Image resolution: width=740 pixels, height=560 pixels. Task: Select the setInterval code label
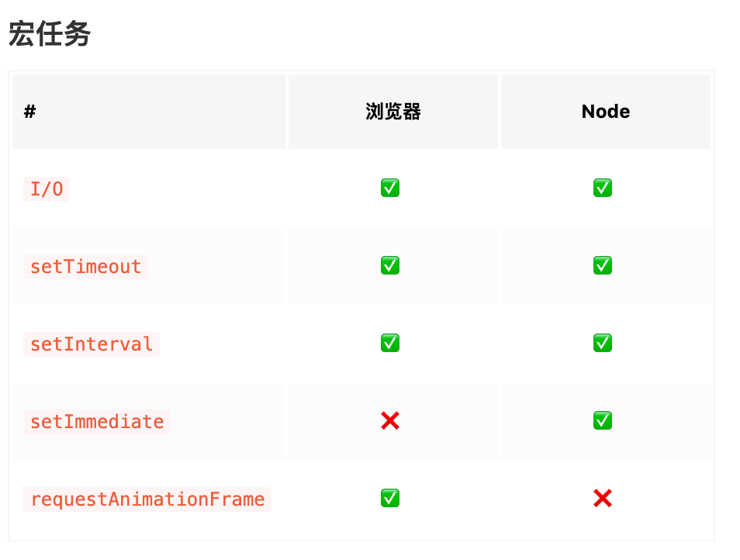92,344
